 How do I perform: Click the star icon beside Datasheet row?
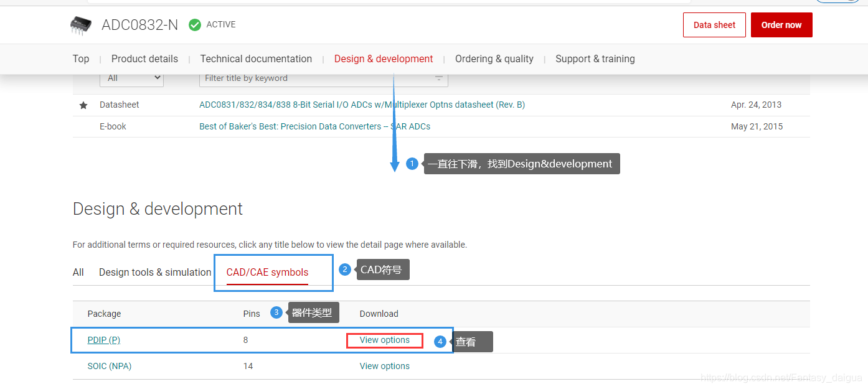point(83,105)
